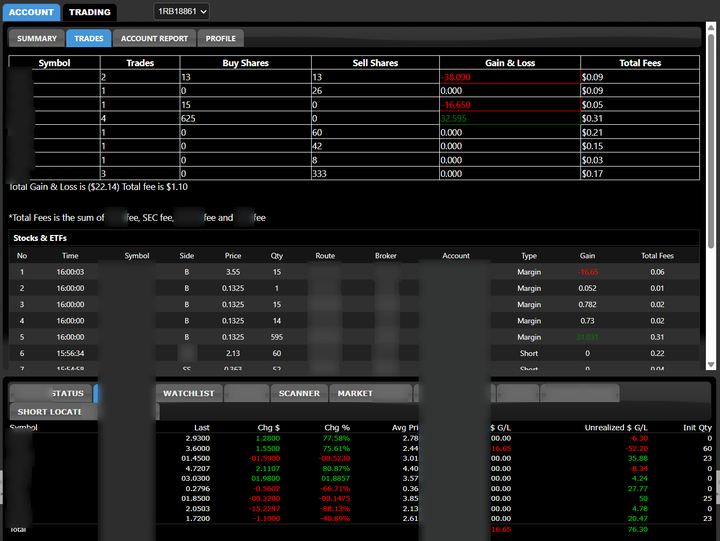Screen dimensions: 720x541
Task: Switch to the TRADING main tab
Action: [90, 12]
